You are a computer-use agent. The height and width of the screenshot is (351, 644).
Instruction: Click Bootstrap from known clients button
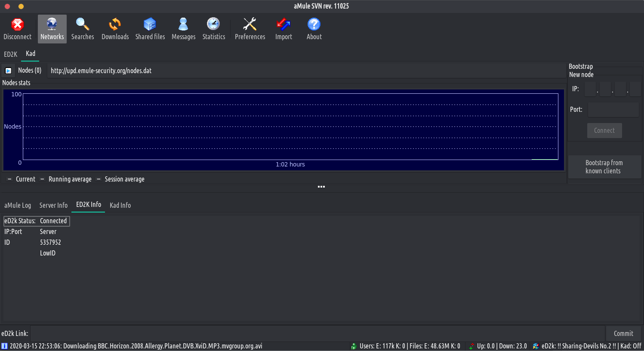604,167
